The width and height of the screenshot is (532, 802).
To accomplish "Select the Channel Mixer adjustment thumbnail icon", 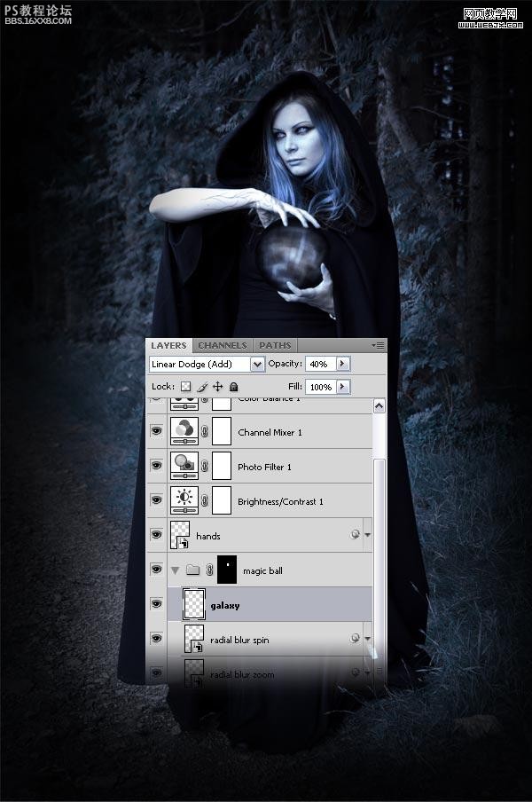I will 184,432.
